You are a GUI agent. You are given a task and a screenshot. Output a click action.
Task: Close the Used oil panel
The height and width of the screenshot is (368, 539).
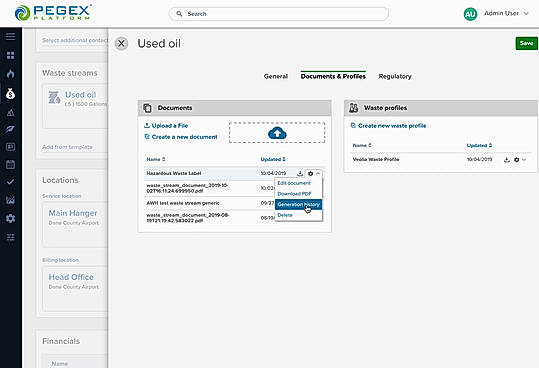121,43
